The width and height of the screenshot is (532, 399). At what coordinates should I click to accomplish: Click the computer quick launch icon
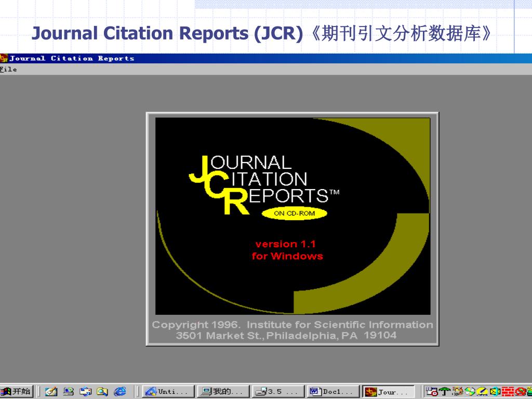pyautogui.click(x=69, y=392)
